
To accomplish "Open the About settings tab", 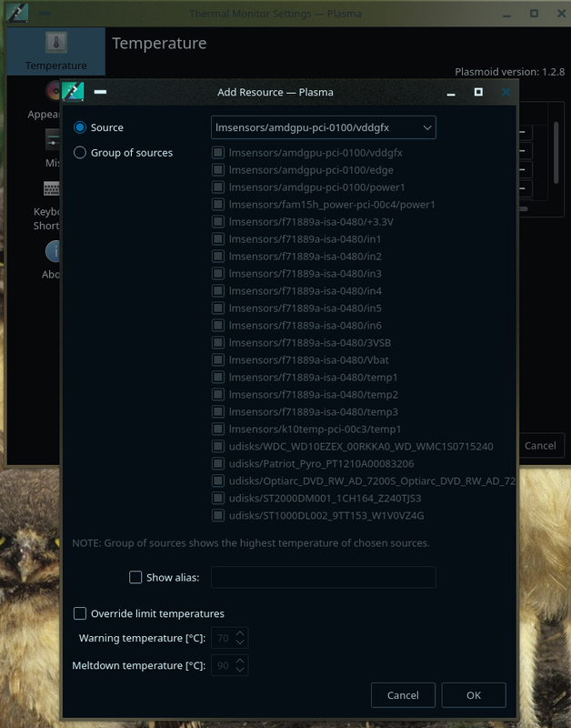I will (51, 260).
